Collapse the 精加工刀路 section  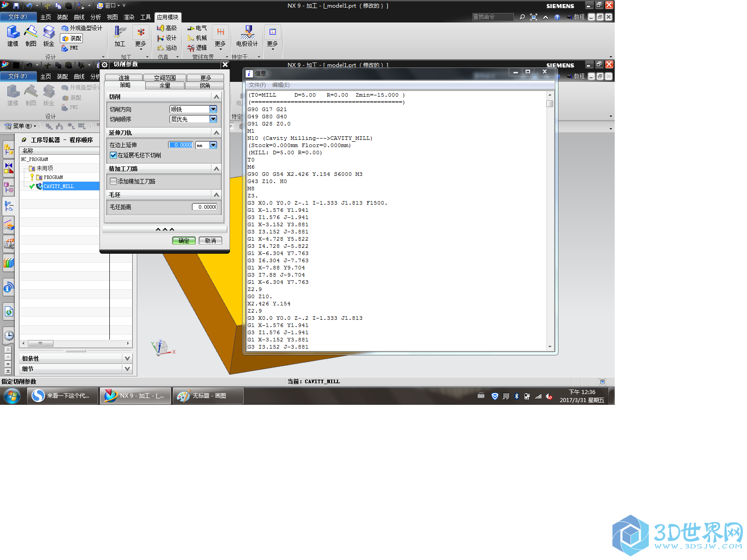click(216, 169)
